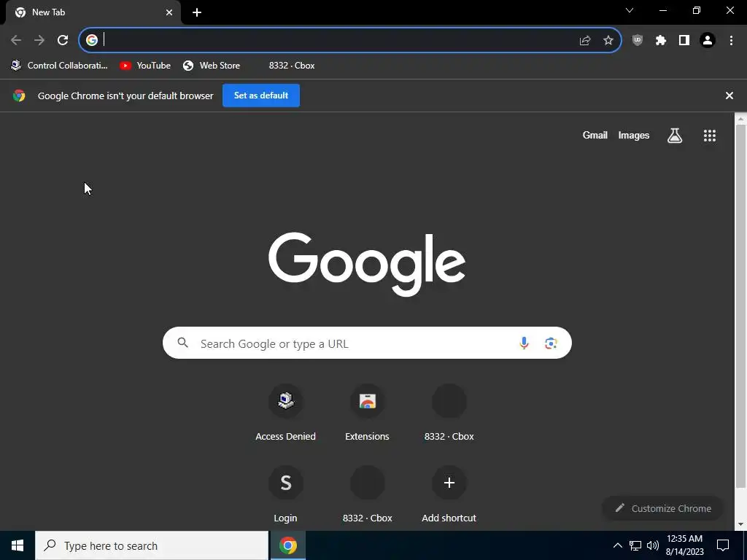Open clock showing 12:35 AM
747x560 pixels.
pos(684,545)
